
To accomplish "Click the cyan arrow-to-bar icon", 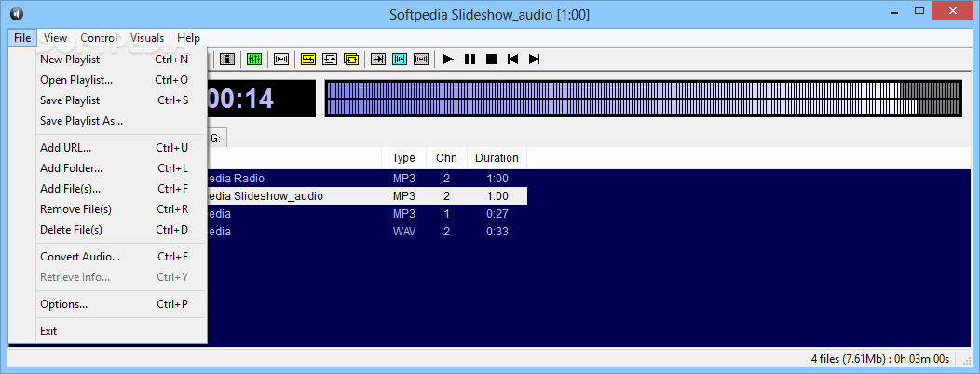I will click(378, 60).
